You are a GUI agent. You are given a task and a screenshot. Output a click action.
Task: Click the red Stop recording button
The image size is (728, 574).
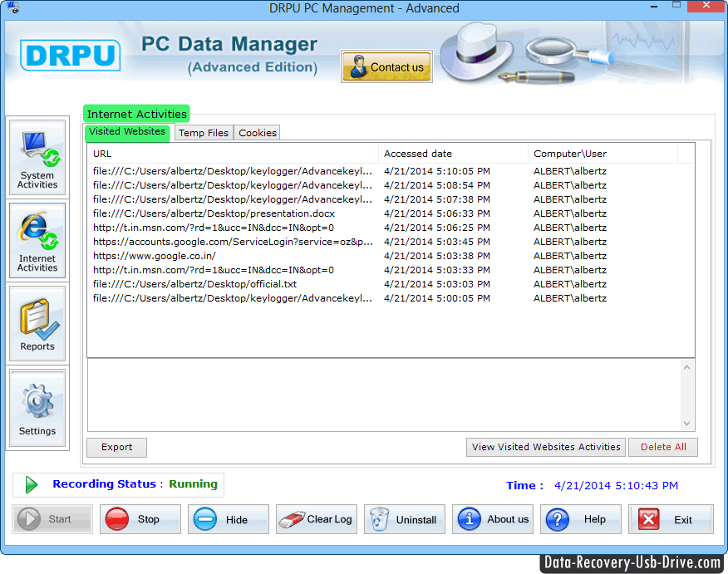point(140,519)
